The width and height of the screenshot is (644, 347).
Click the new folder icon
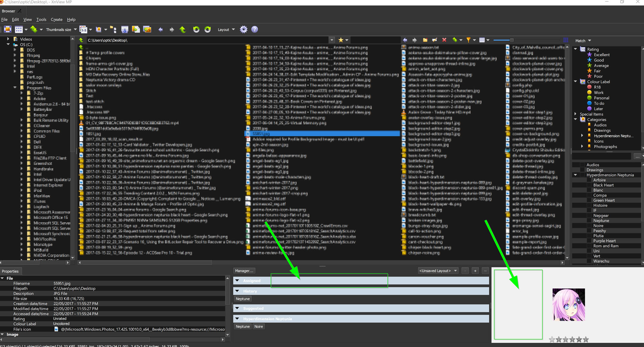[x=425, y=40]
